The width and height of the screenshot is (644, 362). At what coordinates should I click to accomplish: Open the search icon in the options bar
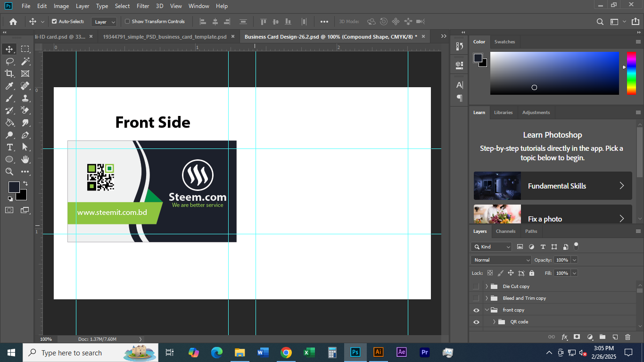(600, 22)
